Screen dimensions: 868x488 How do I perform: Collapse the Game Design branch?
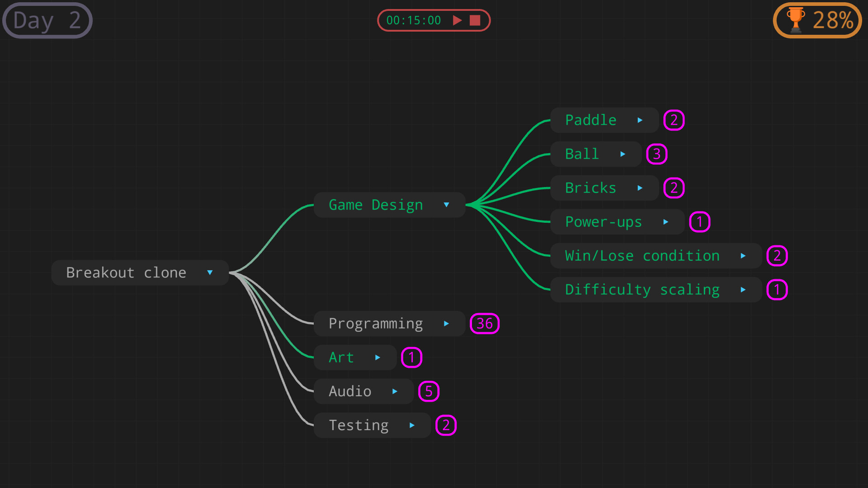click(447, 205)
